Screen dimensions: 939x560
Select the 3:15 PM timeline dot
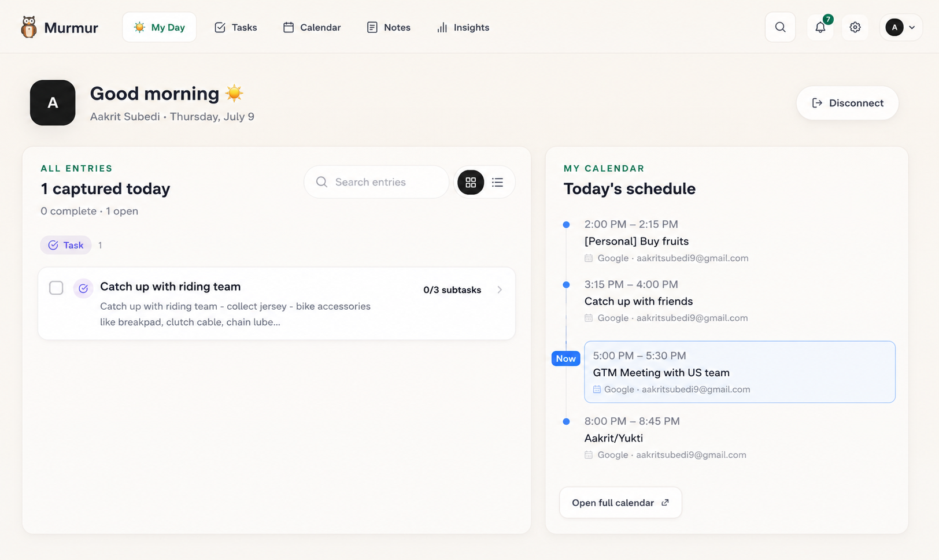566,285
